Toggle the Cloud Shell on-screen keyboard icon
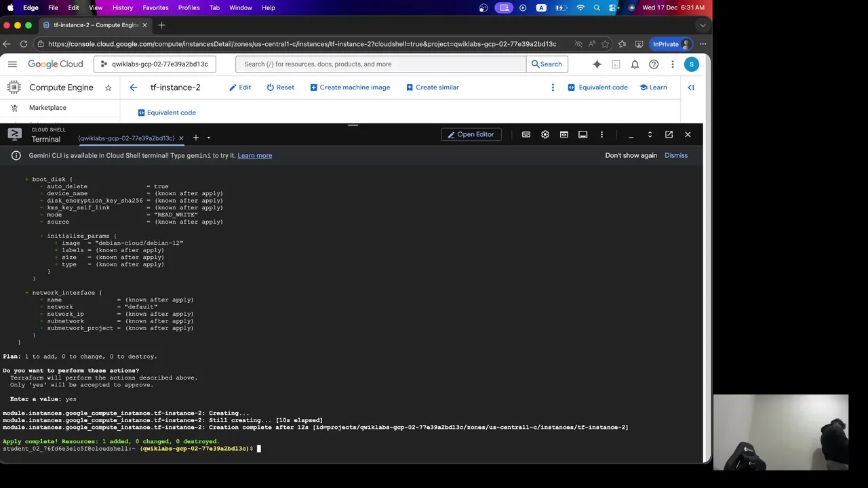Viewport: 868px width, 488px height. click(x=526, y=134)
